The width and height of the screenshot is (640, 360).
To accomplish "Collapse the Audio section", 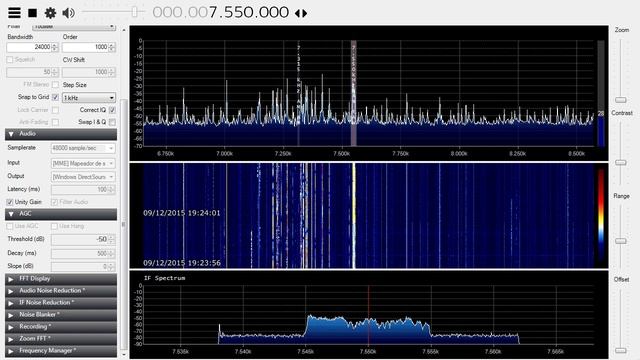I will 61,134.
